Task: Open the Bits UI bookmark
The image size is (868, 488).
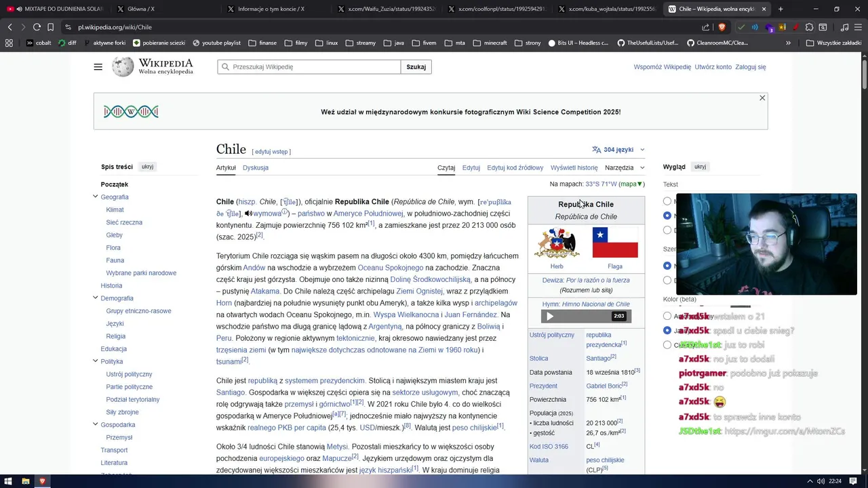Action: [x=578, y=43]
